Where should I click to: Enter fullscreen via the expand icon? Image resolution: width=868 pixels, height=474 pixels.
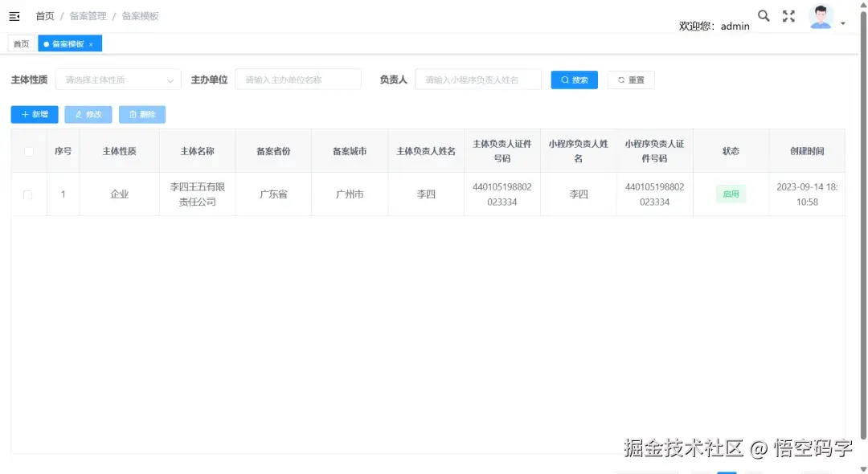click(x=788, y=15)
